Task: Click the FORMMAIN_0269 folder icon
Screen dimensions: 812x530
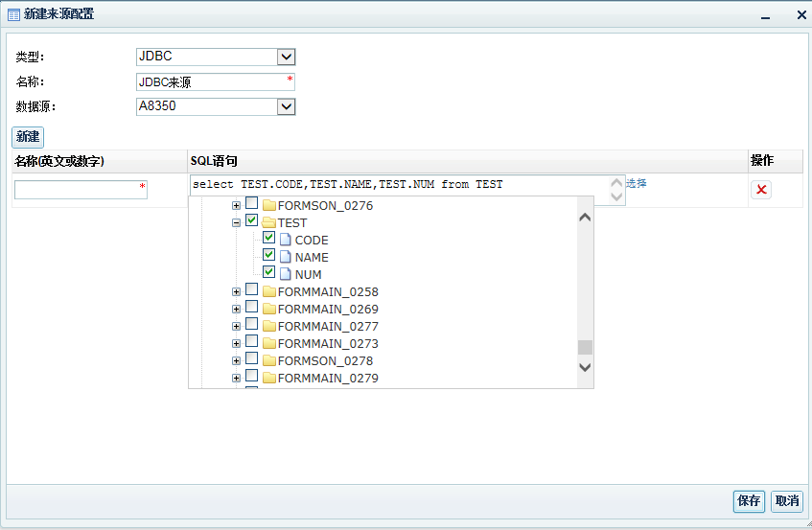Action: 268,309
